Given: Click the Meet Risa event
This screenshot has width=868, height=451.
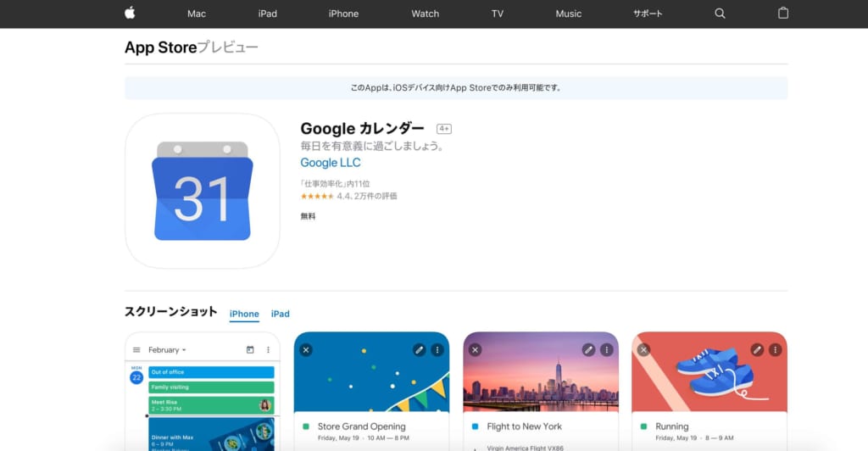Looking at the screenshot, I should click(x=211, y=405).
